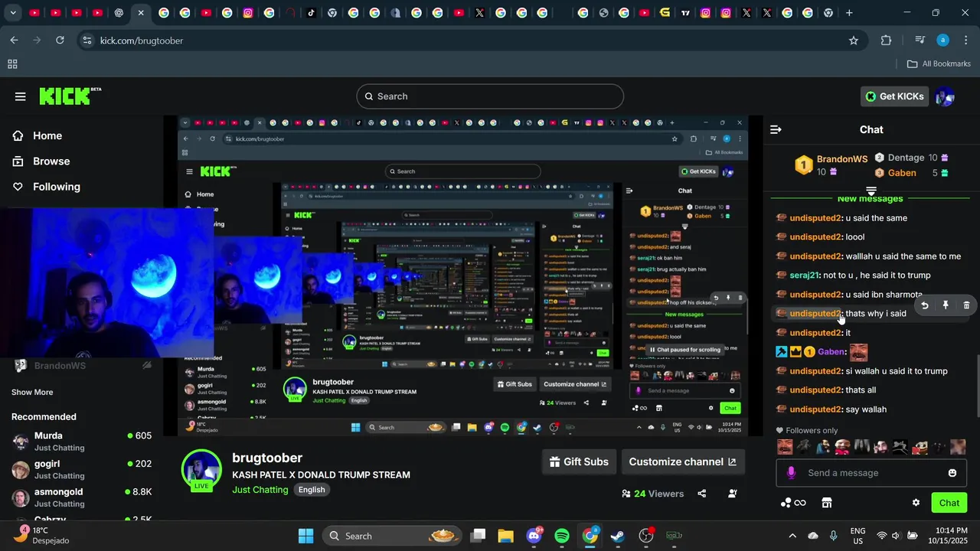Viewport: 980px width, 551px height.
Task: Click the user follow icon beside share
Action: tap(733, 494)
